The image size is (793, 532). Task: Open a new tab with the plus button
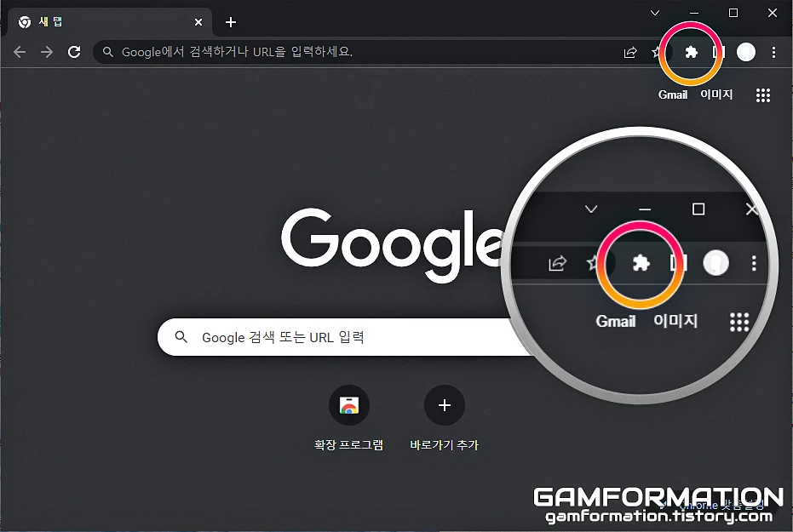pos(231,22)
